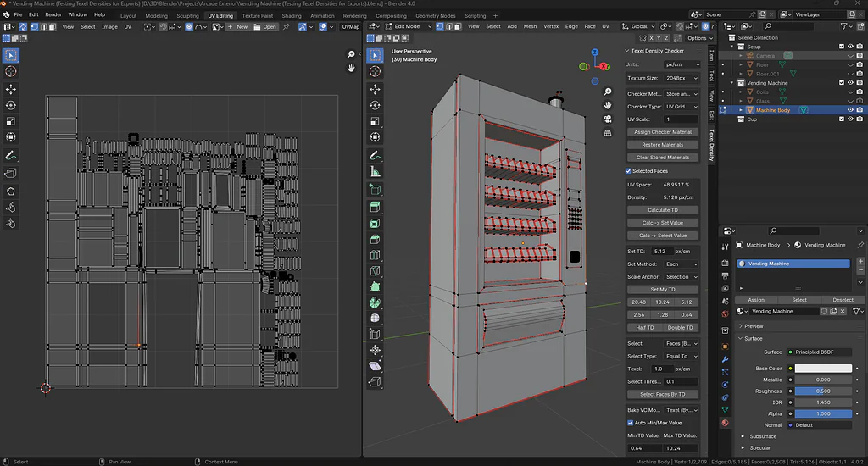Open the Set Method Each dropdown

682,264
